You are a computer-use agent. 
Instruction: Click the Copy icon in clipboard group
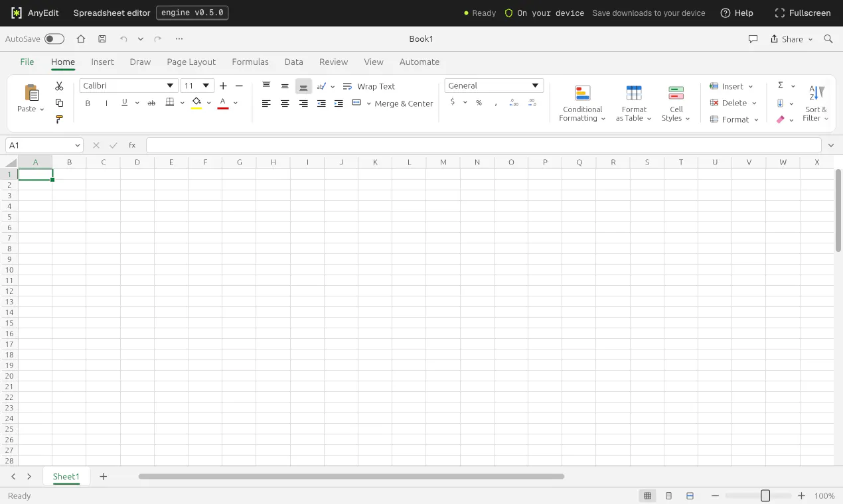[59, 103]
